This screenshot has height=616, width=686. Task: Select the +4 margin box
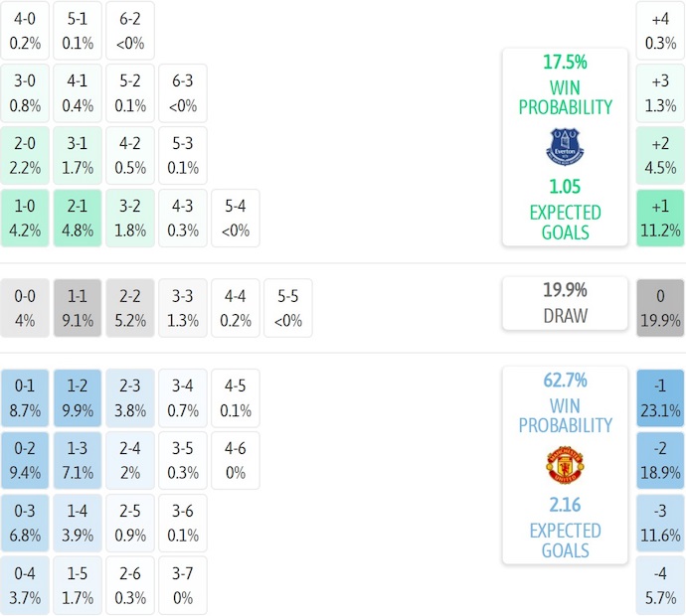660,30
